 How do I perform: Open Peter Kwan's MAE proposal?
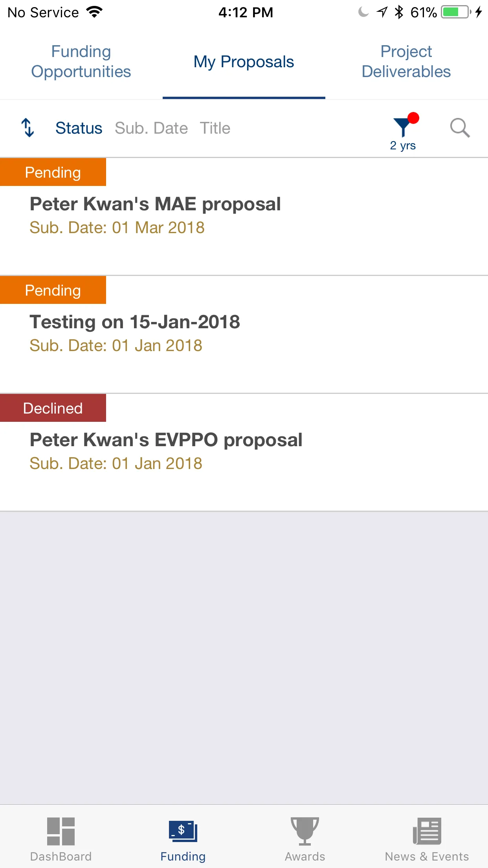point(244,217)
